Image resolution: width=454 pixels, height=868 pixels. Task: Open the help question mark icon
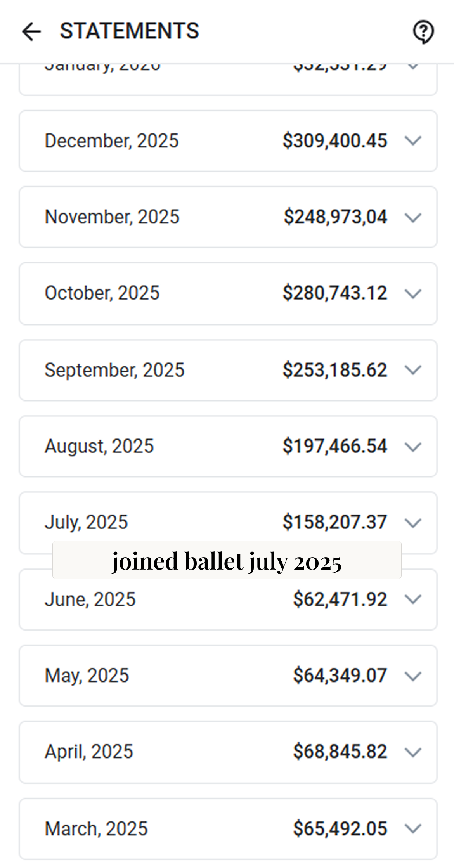(423, 31)
